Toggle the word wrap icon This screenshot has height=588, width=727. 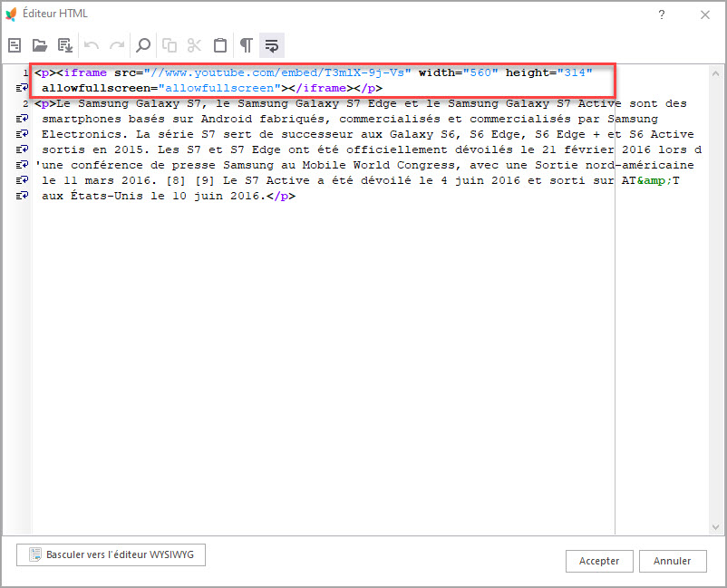coord(272,45)
